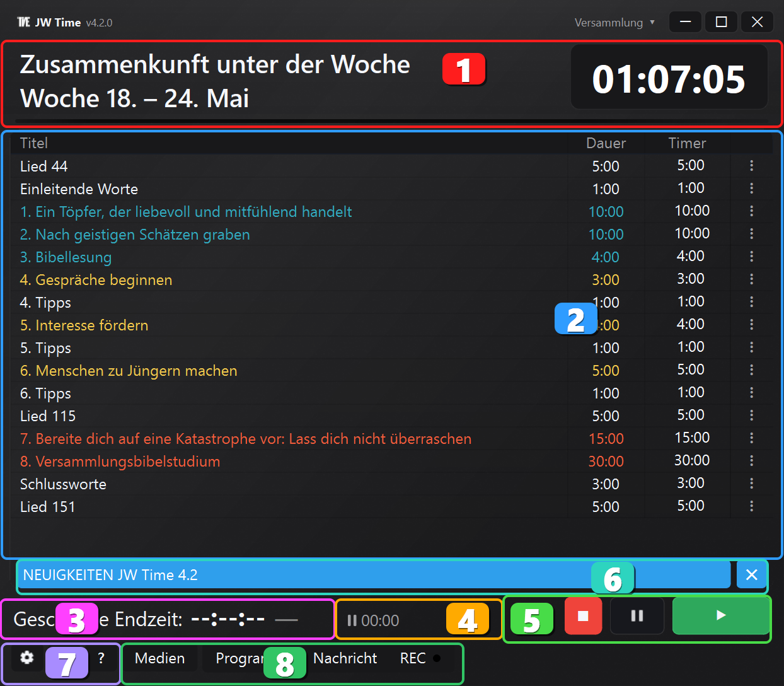Toggle REC recording

pyautogui.click(x=420, y=658)
